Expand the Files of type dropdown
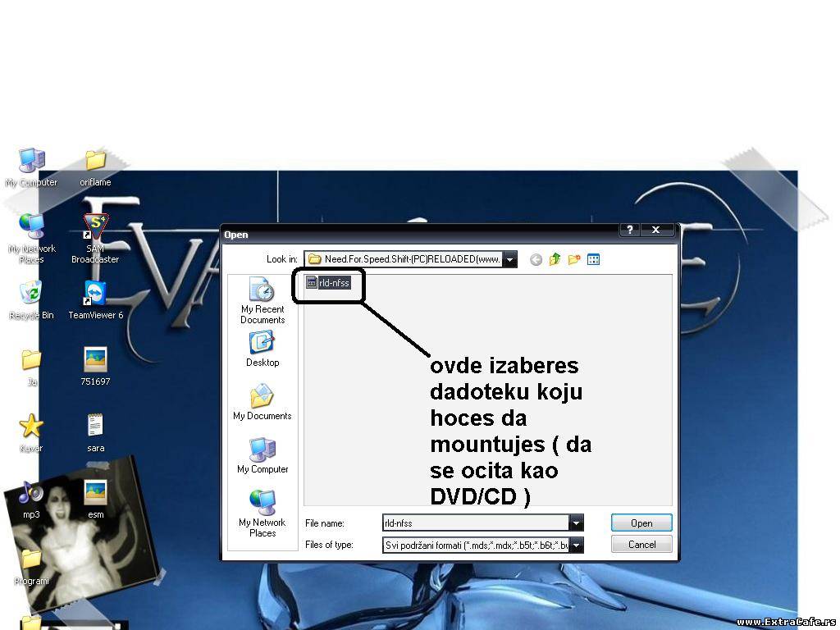 [x=577, y=546]
